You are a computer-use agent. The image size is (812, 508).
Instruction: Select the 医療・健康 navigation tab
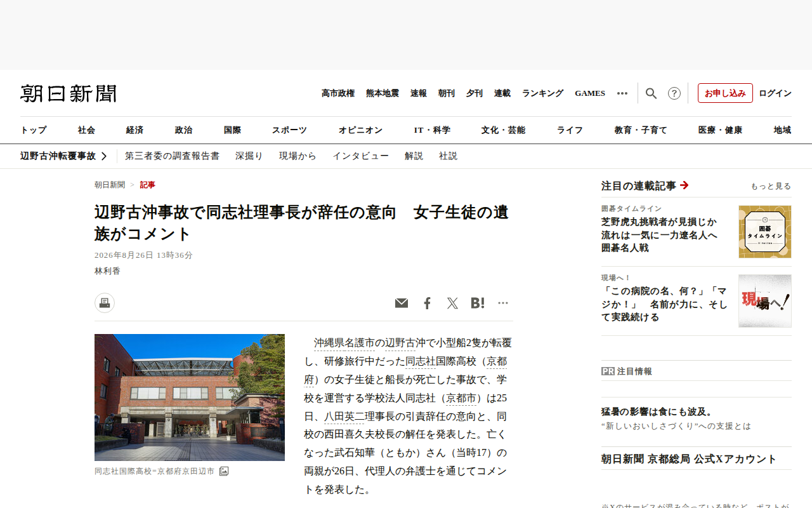(x=720, y=130)
